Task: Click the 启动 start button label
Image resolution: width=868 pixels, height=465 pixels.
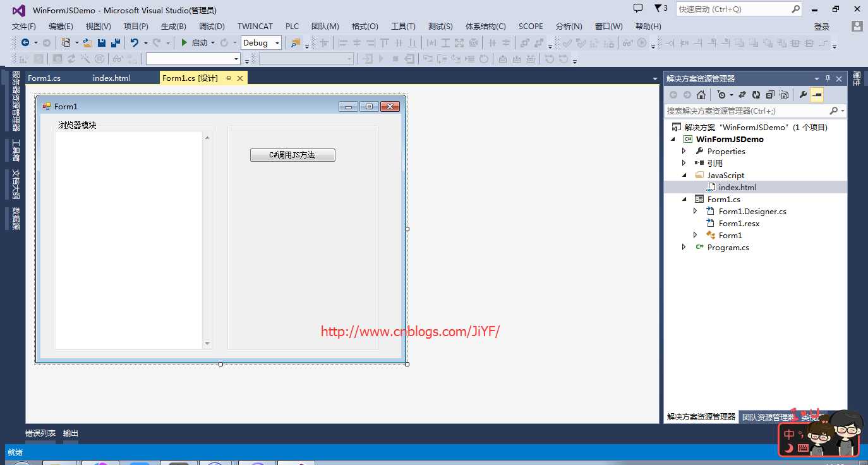Action: click(x=200, y=43)
